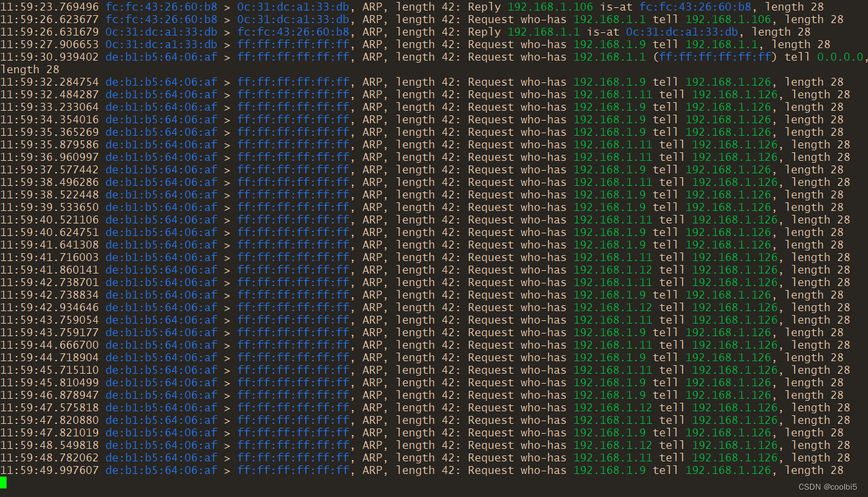Click timestamp 11:59:40.624751
The width and height of the screenshot is (868, 497).
coord(49,233)
